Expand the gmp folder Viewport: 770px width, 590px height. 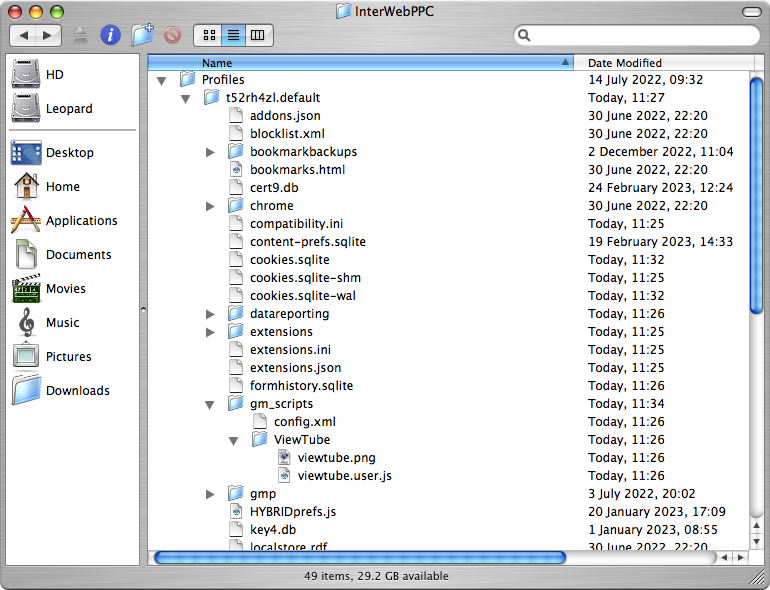[x=210, y=494]
